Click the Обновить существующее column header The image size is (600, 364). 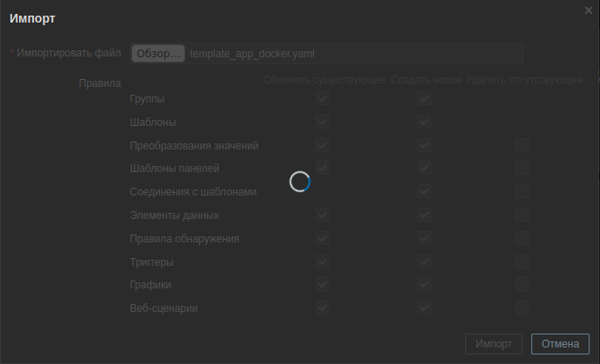pos(324,80)
